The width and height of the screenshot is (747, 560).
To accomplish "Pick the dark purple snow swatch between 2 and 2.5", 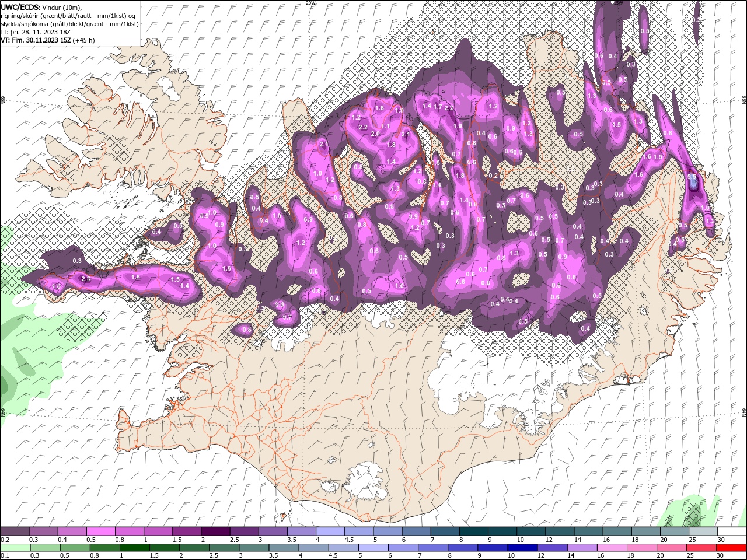I will point(216,531).
